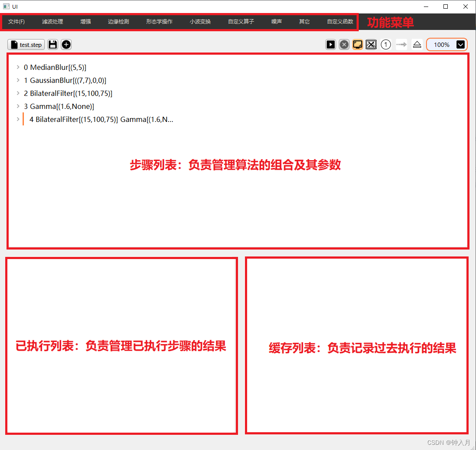The image size is (476, 450).
Task: Expand step 3 Gamma row
Action: click(18, 106)
